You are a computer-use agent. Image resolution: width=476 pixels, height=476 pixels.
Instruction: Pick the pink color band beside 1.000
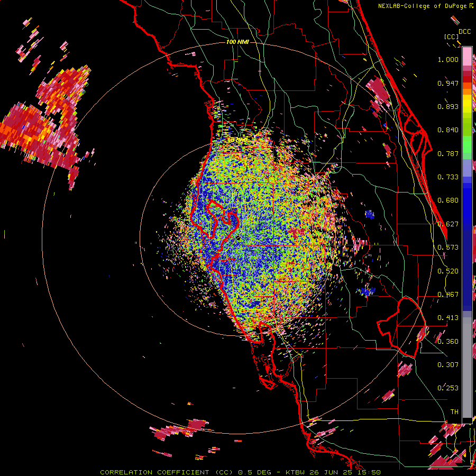coord(467,57)
